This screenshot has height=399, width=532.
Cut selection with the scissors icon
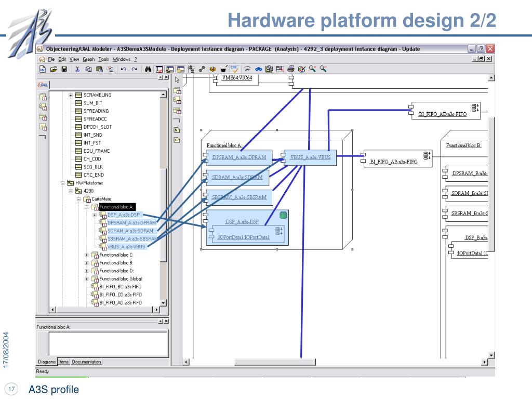click(x=77, y=69)
